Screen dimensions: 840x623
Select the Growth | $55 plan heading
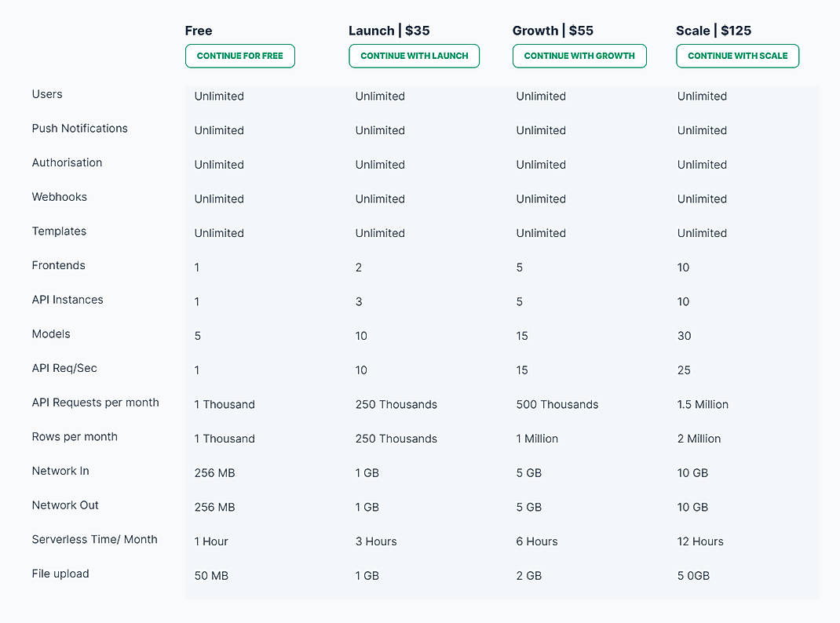pyautogui.click(x=553, y=31)
